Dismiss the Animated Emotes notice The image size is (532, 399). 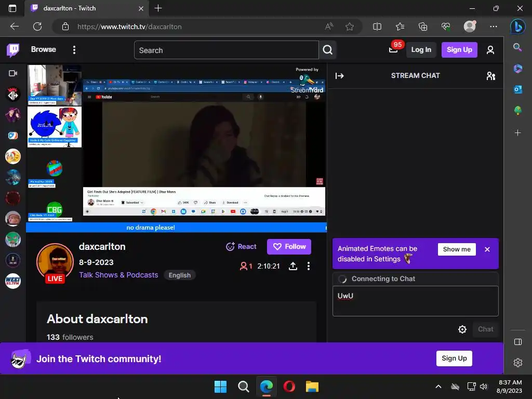coord(487,249)
